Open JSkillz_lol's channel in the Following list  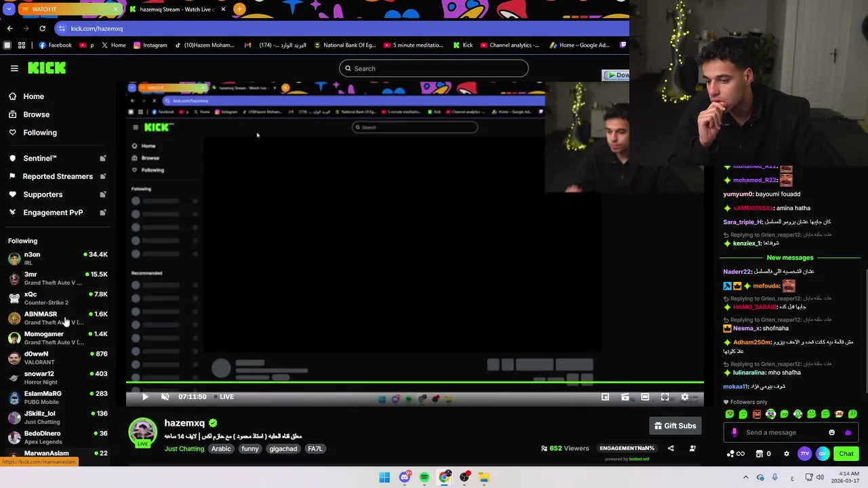pyautogui.click(x=58, y=418)
